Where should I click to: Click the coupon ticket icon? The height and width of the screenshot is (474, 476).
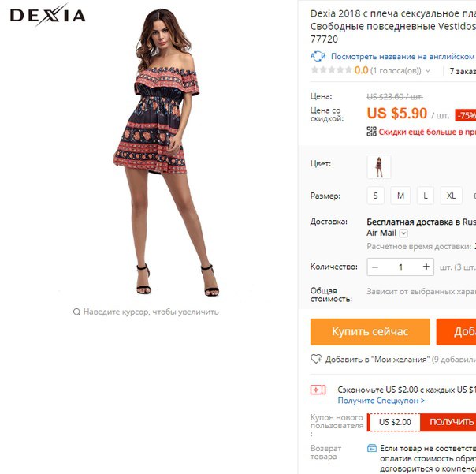tap(318, 390)
